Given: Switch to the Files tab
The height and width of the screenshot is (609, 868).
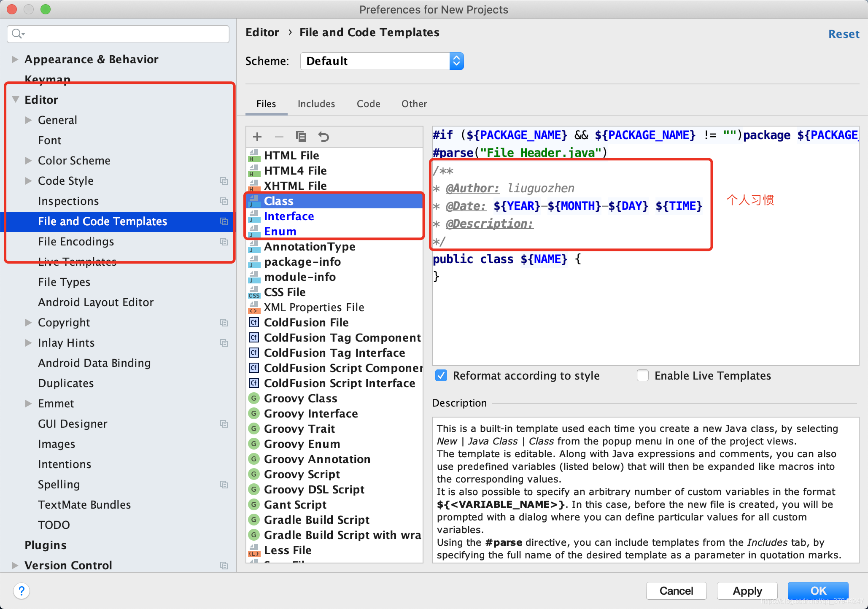Looking at the screenshot, I should 266,104.
